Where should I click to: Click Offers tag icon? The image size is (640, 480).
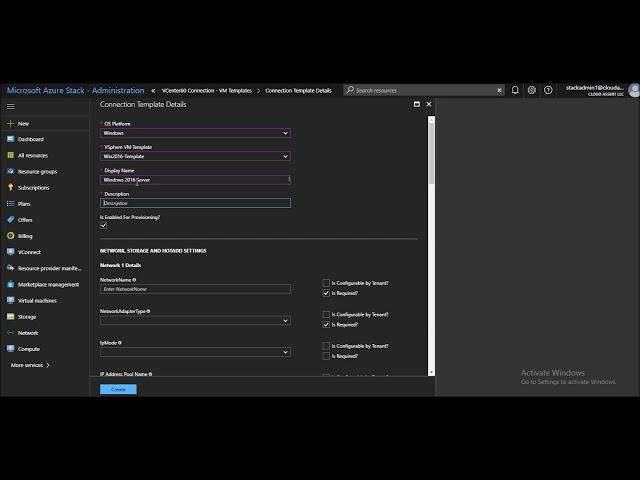11,220
